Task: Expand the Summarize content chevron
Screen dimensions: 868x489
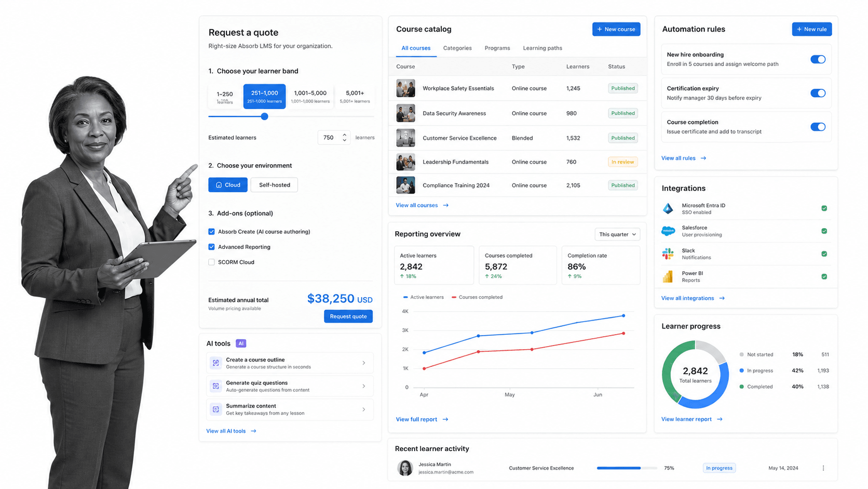Action: (x=364, y=409)
